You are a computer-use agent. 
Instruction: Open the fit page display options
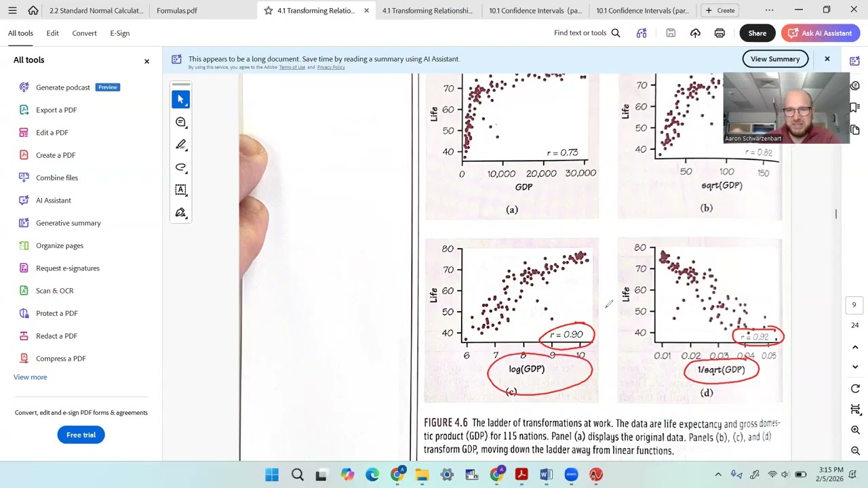pyautogui.click(x=855, y=409)
